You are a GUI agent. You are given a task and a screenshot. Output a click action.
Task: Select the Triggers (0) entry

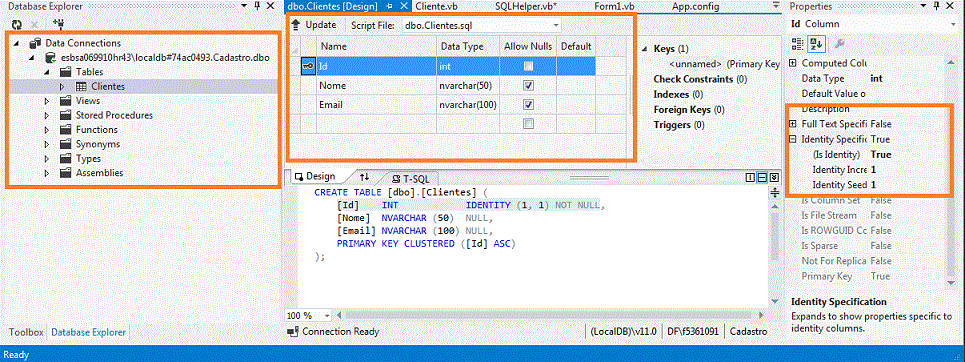[679, 125]
